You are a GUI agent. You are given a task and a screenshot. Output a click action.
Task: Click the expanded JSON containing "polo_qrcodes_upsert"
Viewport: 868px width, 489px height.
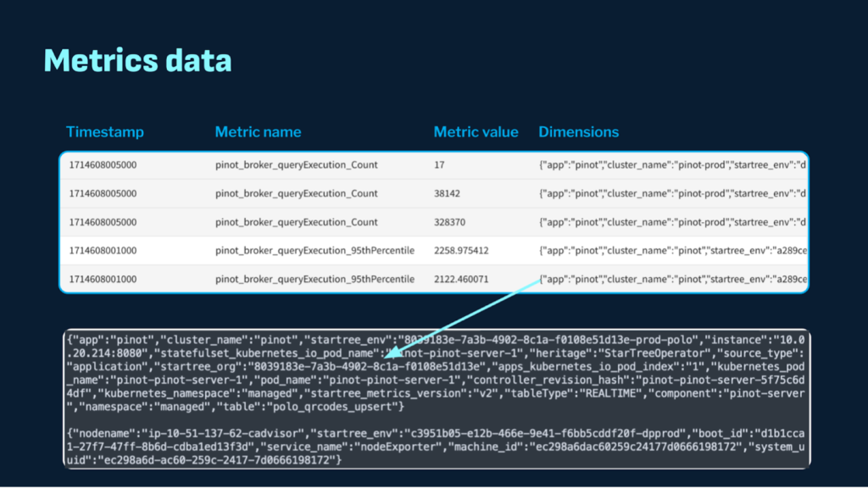[436, 374]
